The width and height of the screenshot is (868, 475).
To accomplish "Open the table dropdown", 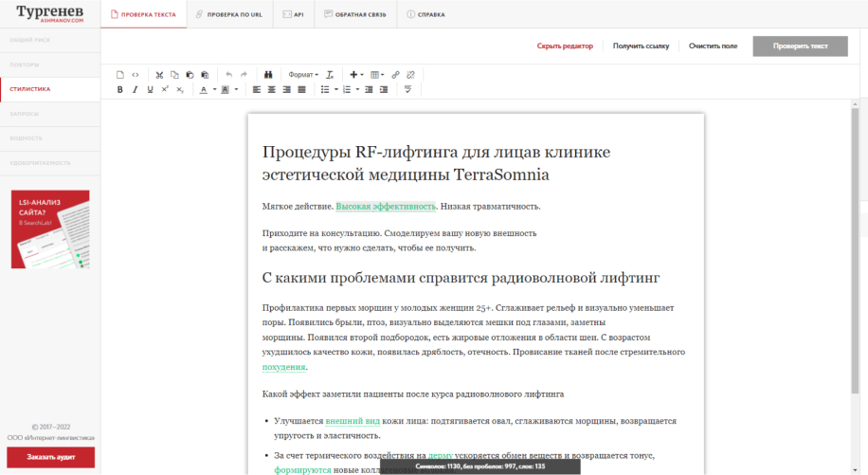I will [x=377, y=75].
